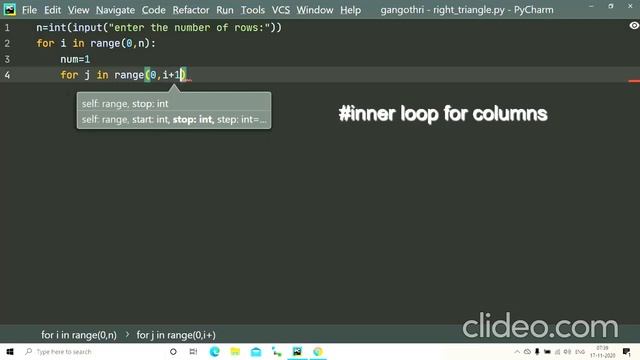The height and width of the screenshot is (360, 640).
Task: Open the Run menu
Action: coord(224,10)
